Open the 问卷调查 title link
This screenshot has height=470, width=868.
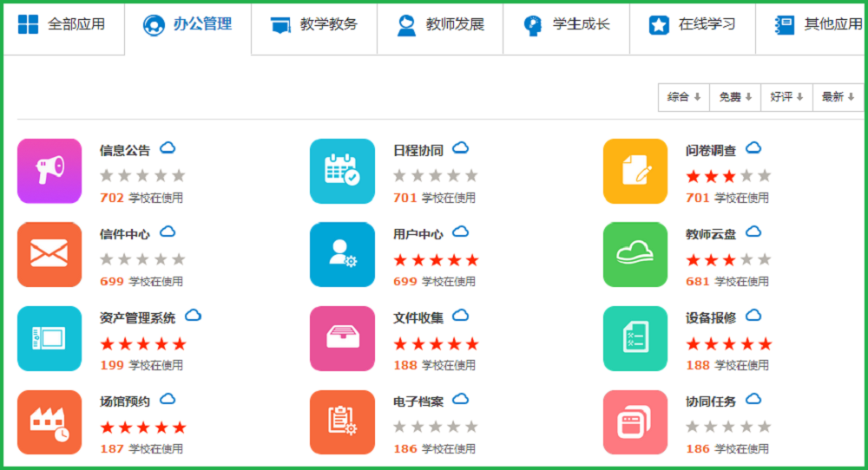tap(711, 150)
